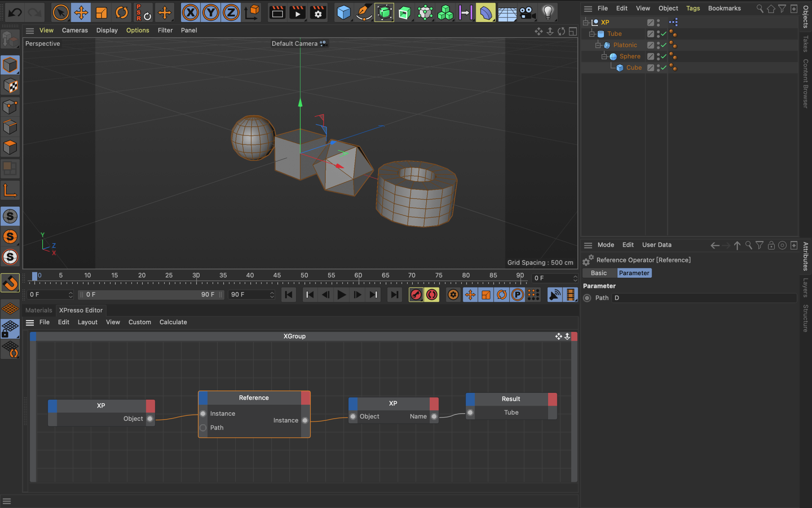The width and height of the screenshot is (812, 508).
Task: Open Edit Render Settings icon
Action: (318, 13)
